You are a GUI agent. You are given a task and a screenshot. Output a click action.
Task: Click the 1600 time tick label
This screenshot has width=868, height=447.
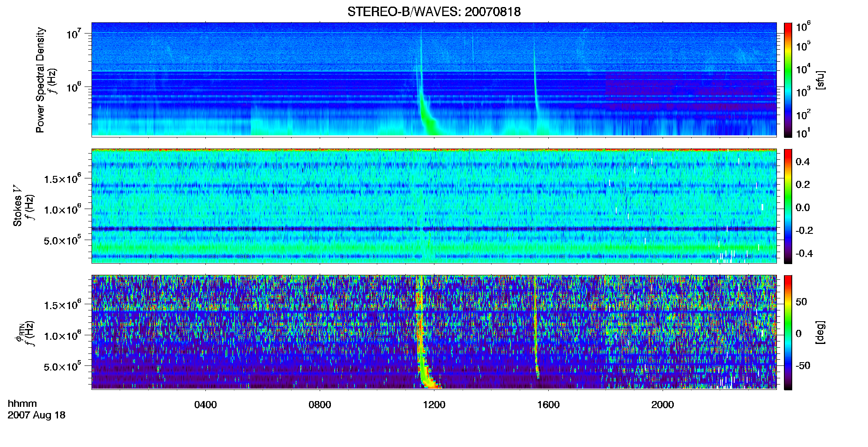click(548, 405)
